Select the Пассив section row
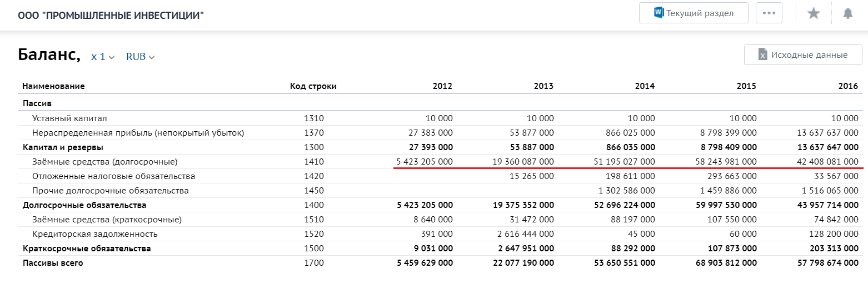The height and width of the screenshot is (288, 868). click(x=440, y=103)
